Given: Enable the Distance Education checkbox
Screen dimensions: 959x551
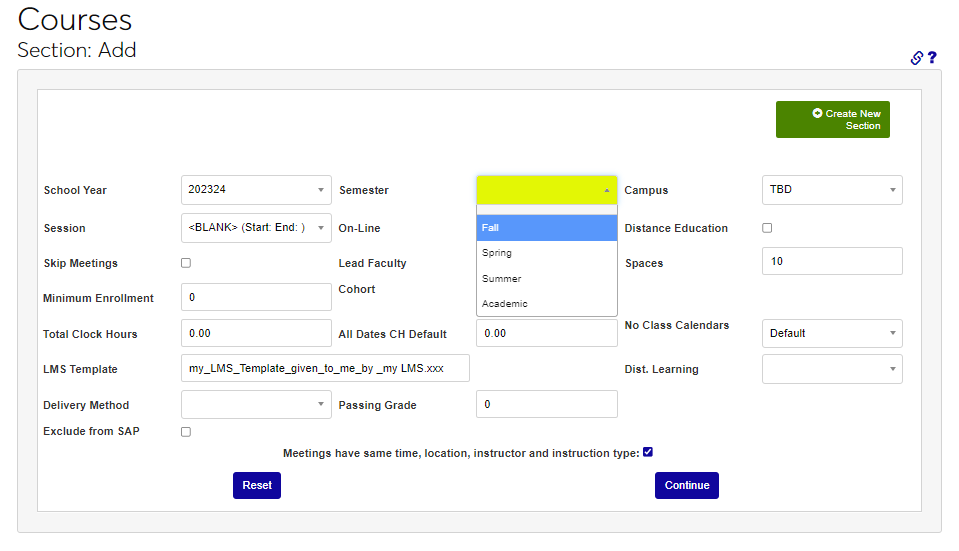Looking at the screenshot, I should click(x=767, y=228).
